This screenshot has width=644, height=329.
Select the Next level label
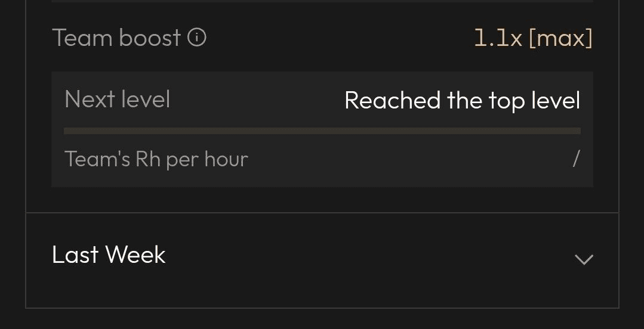tap(118, 100)
